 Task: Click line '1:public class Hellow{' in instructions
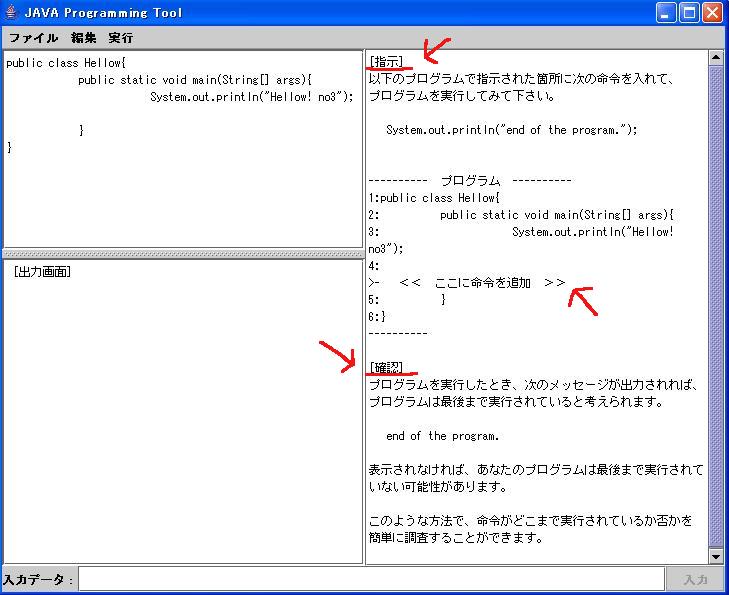coord(434,198)
